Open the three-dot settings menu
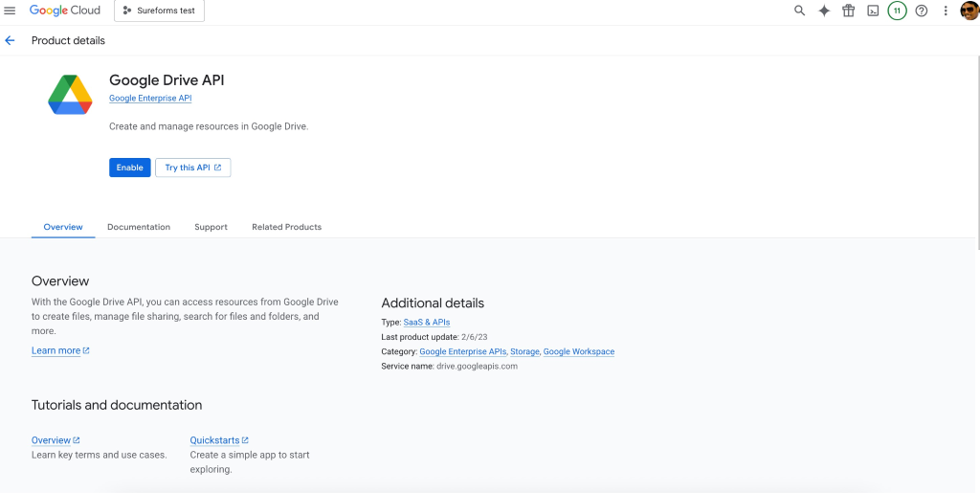Viewport: 980px width, 493px height. click(x=946, y=11)
